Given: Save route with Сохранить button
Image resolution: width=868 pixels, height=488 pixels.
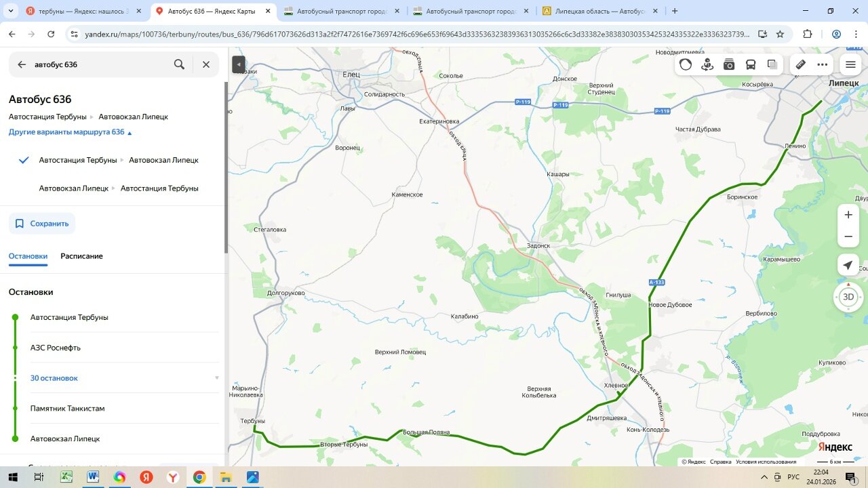Looking at the screenshot, I should [x=42, y=223].
